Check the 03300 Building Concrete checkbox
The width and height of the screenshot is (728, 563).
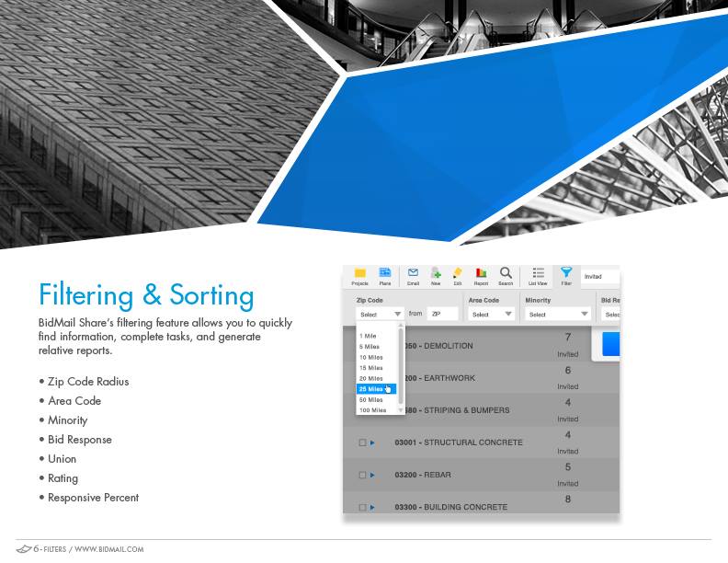point(362,507)
